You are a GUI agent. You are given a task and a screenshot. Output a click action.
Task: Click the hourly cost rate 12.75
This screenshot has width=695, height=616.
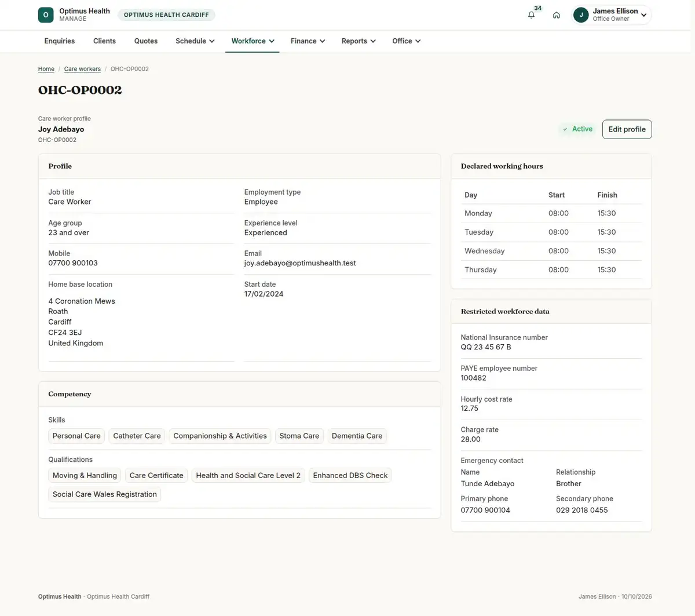[x=470, y=409]
